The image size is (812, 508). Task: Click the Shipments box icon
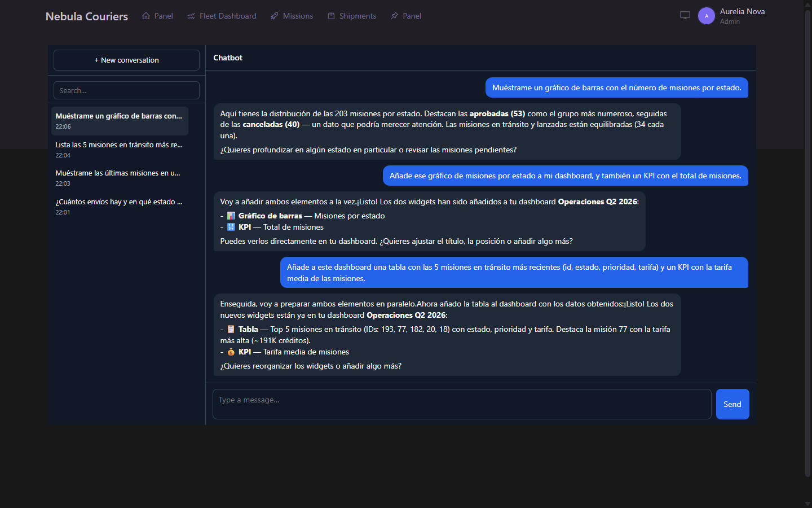click(x=331, y=16)
